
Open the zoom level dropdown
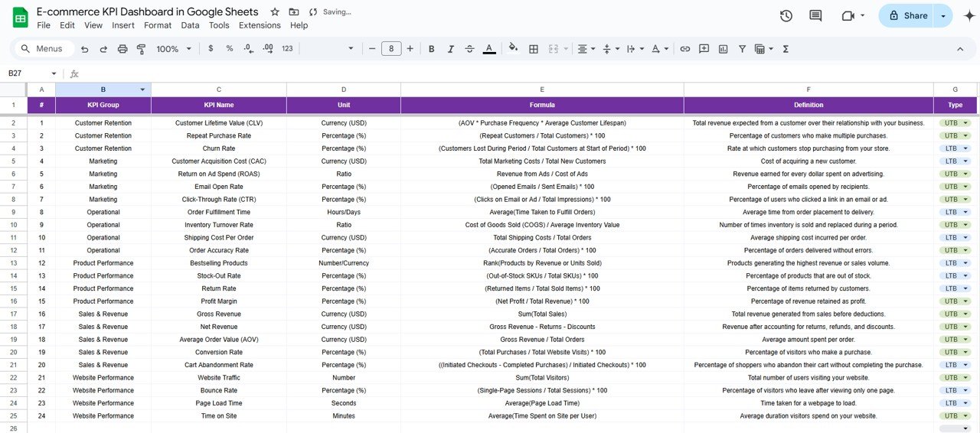[x=174, y=49]
